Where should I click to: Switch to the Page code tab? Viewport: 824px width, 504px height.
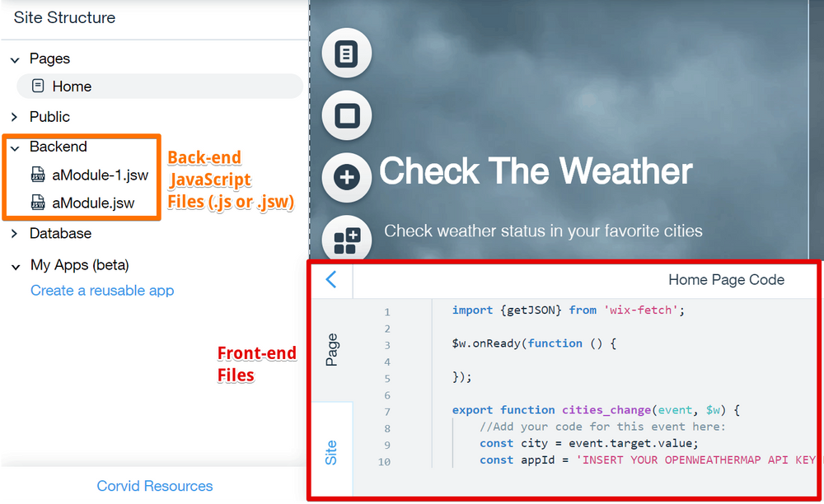[x=332, y=350]
